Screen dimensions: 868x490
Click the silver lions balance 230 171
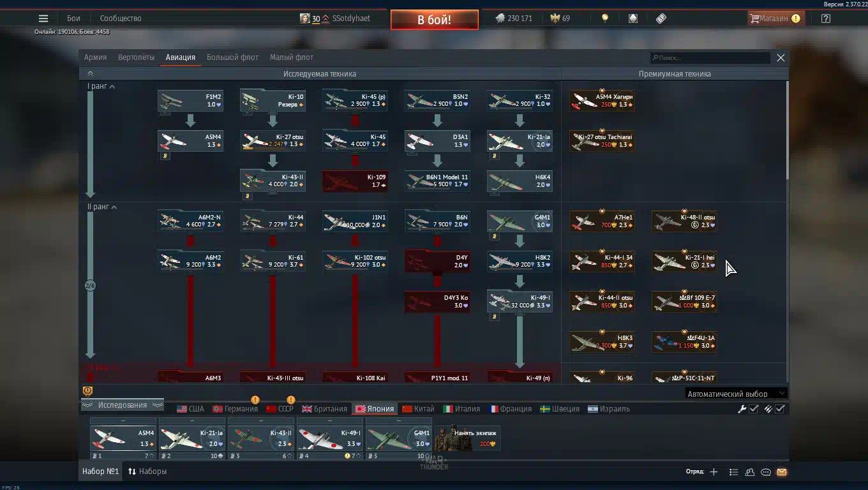pos(514,19)
